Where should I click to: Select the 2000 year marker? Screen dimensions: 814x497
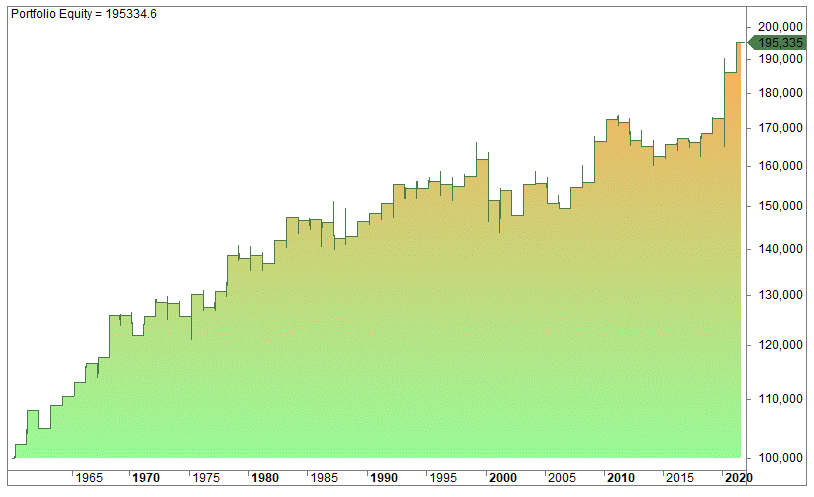(502, 478)
